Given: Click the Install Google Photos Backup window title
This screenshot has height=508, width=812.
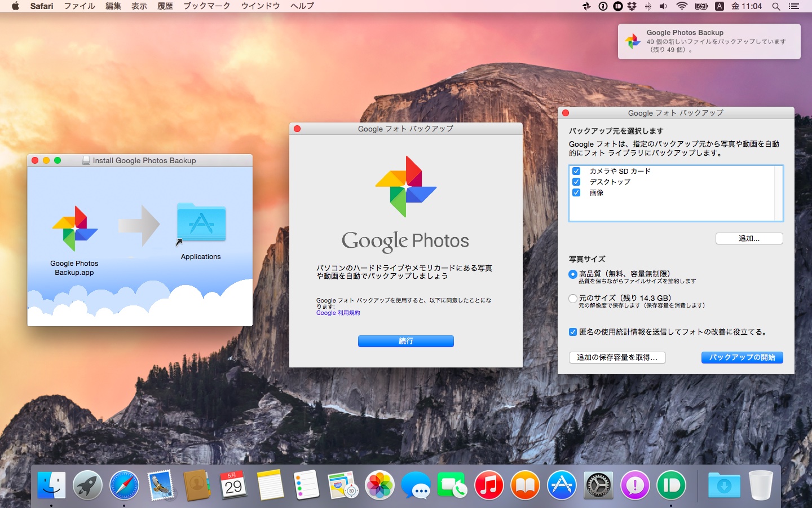Looking at the screenshot, I should (144, 161).
